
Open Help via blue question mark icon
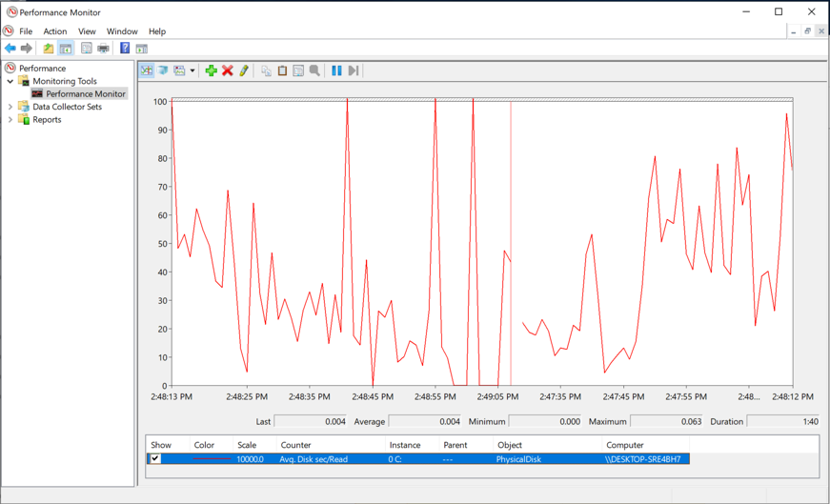point(125,49)
